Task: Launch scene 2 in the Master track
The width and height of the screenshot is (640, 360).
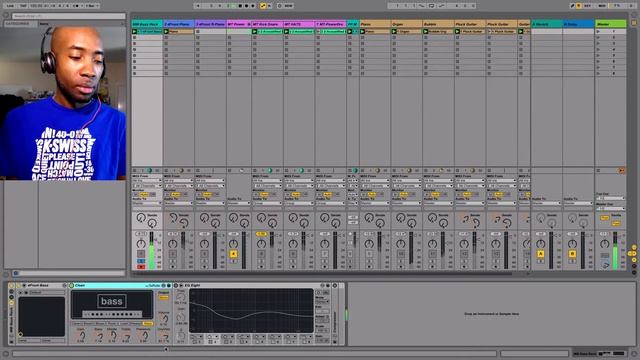Action: [598, 38]
